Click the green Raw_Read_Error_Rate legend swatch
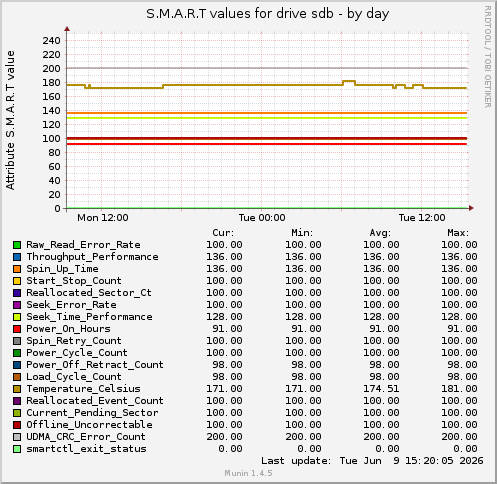Image resolution: width=497 pixels, height=484 pixels. point(17,245)
